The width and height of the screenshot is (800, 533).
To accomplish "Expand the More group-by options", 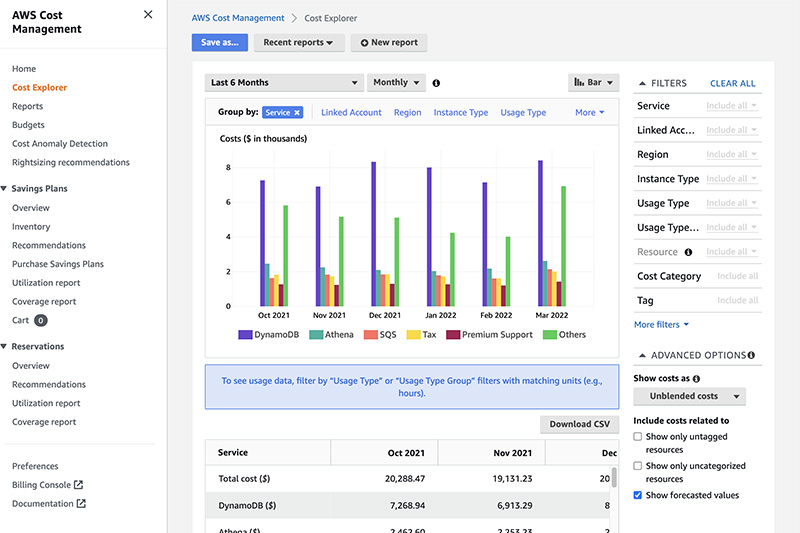I will [589, 113].
